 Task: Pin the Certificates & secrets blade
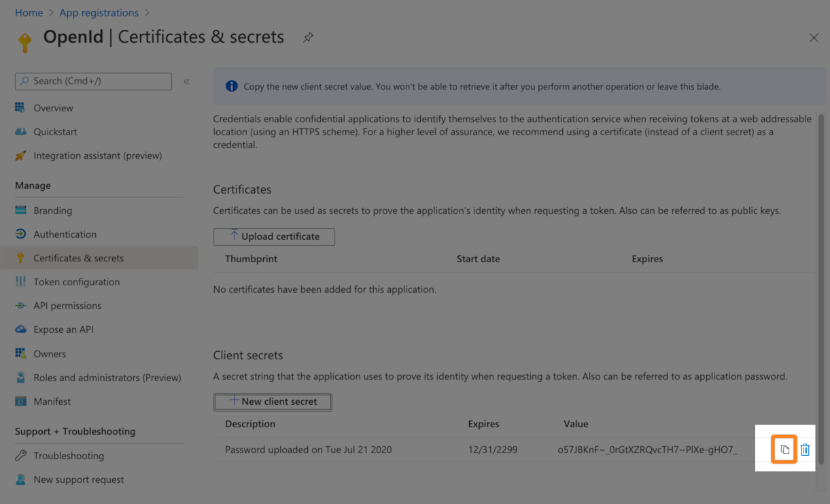(x=307, y=37)
